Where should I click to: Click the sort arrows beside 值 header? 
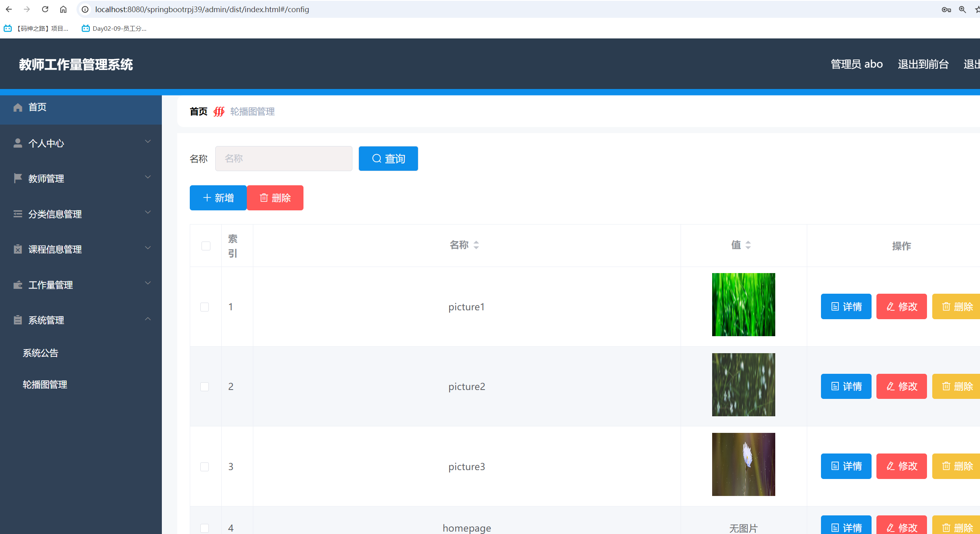pos(748,245)
